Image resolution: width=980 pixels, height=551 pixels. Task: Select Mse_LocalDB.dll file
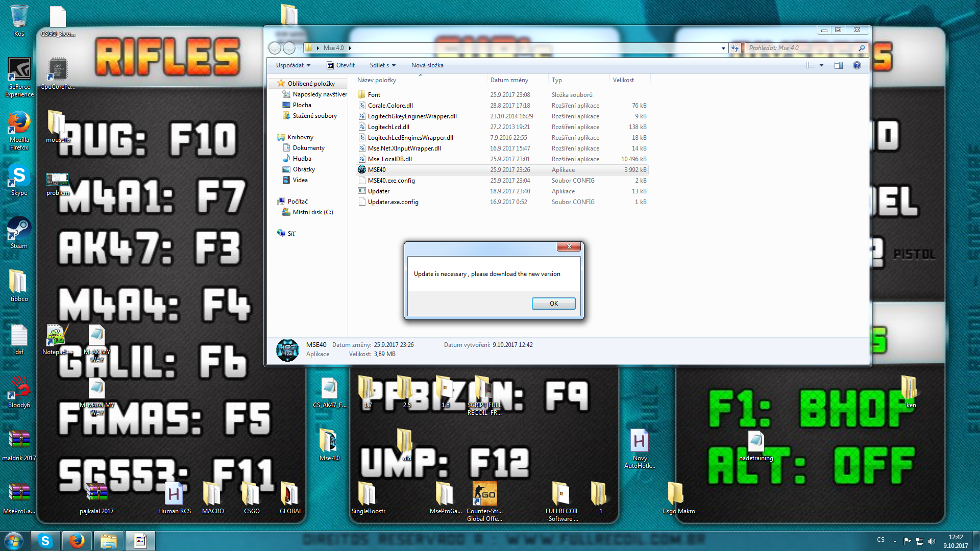click(x=502, y=159)
